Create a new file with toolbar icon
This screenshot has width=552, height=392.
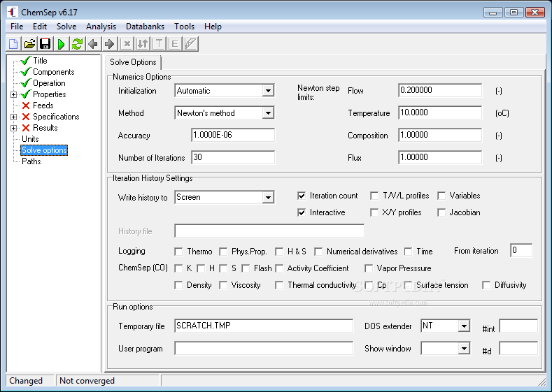[x=13, y=44]
